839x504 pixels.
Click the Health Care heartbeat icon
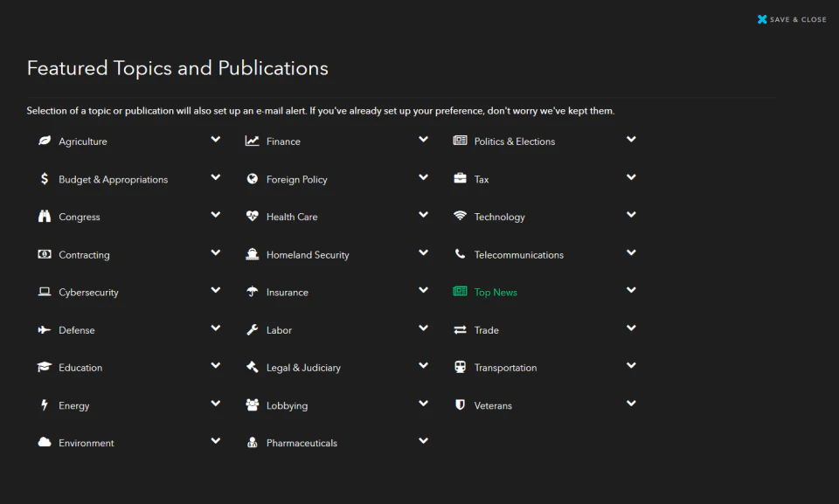coord(252,216)
